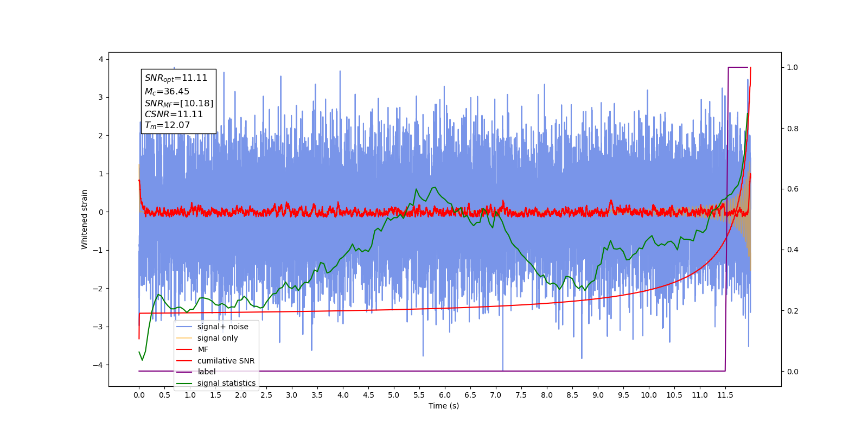Click the x-axis tick label 3.0
The height and width of the screenshot is (434, 868).
tap(292, 395)
